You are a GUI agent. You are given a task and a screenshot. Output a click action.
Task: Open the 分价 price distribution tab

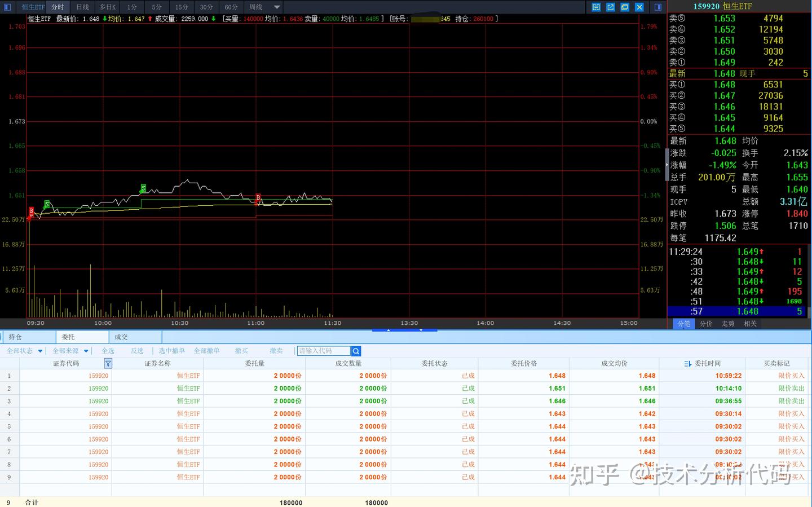coord(706,324)
